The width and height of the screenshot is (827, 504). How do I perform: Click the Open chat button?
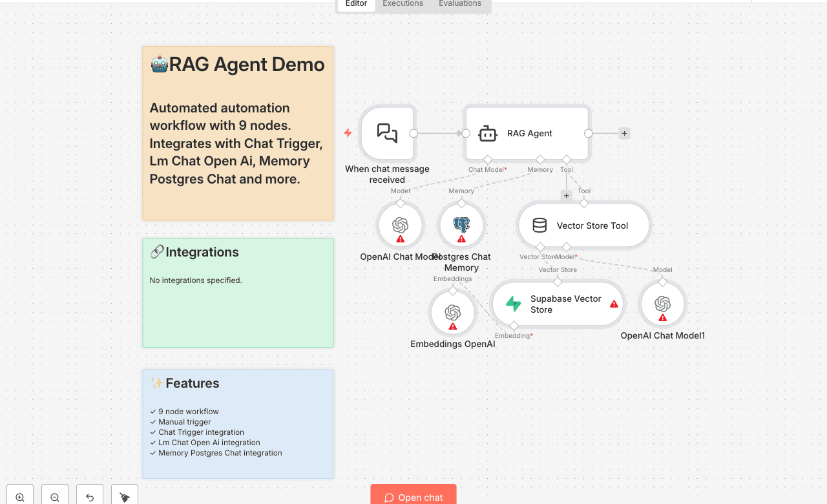(x=413, y=497)
